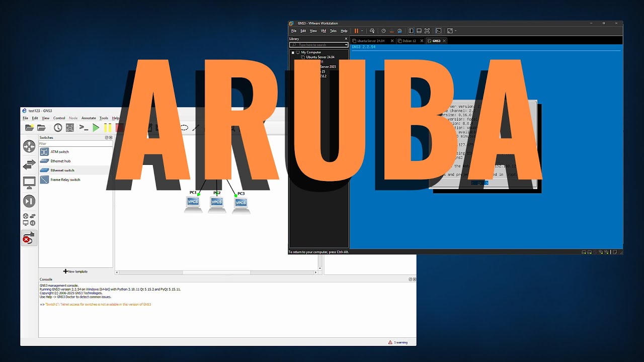The height and width of the screenshot is (362, 644).
Task: Click send Ctrl+Alt+Del icon in VMware
Action: click(372, 31)
